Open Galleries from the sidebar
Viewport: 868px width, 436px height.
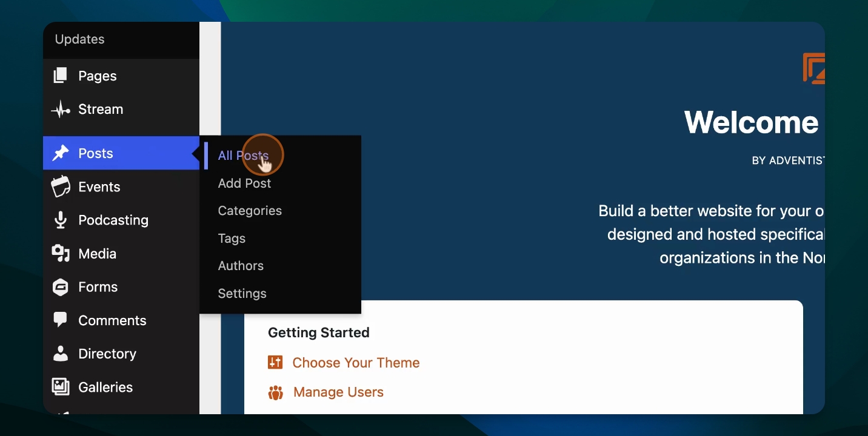[105, 387]
